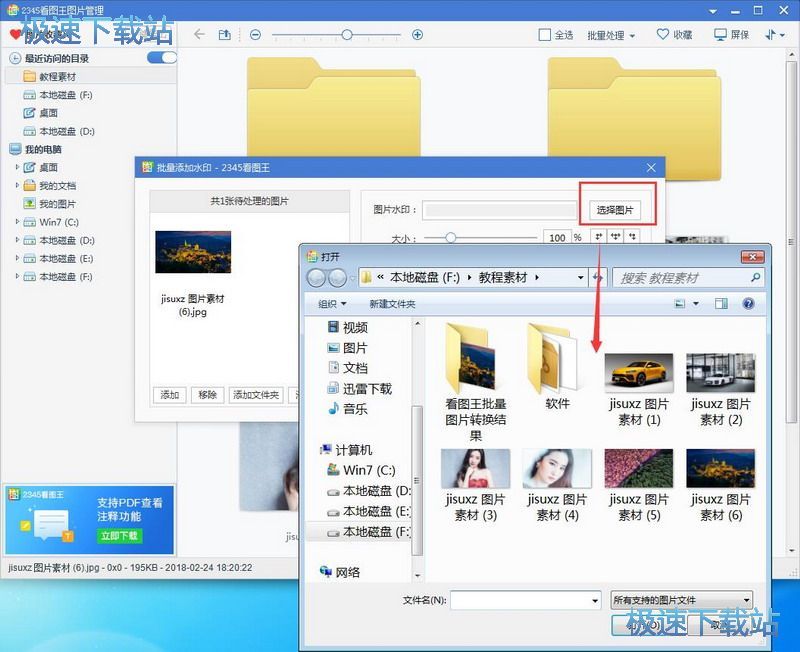Select 文档 library in navigation pane
Image resolution: width=800 pixels, height=652 pixels.
click(348, 368)
